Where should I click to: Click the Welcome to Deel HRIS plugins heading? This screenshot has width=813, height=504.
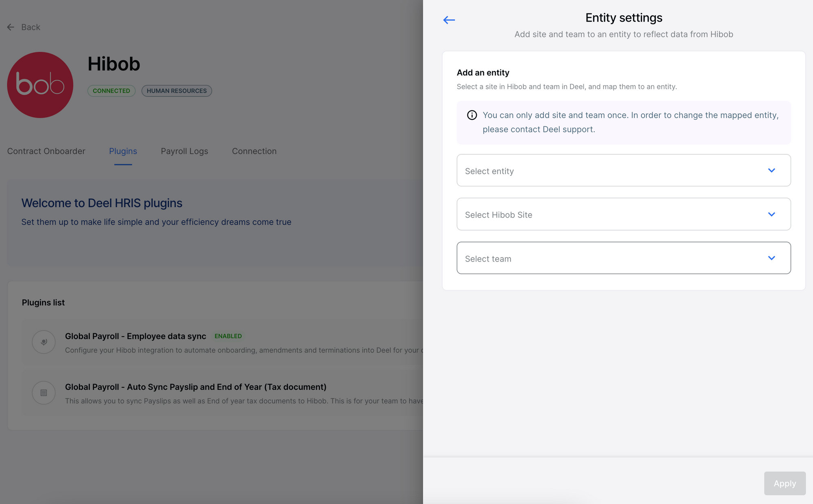click(x=102, y=203)
